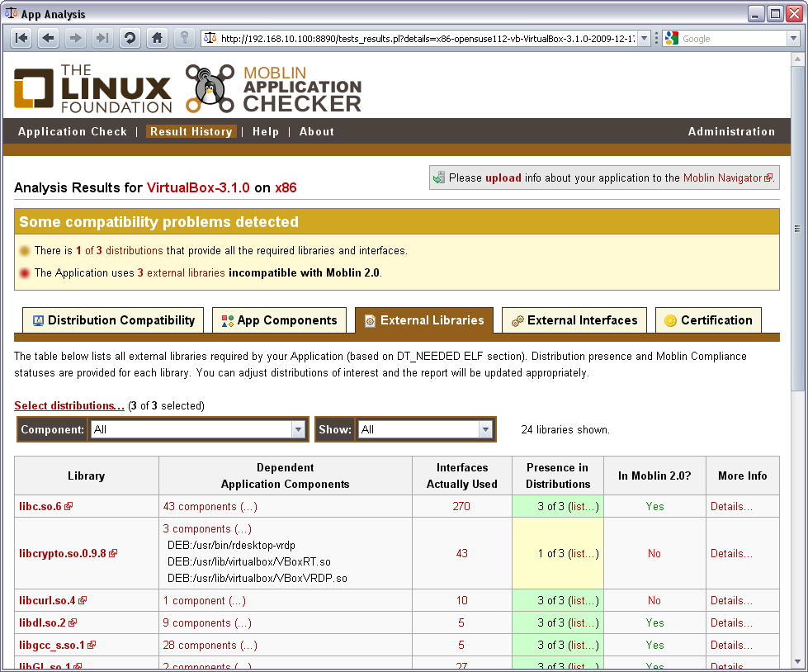Screen dimensions: 808x672
Task: Expand 28 components list for libgcc_s.so.1
Action: [x=210, y=645]
